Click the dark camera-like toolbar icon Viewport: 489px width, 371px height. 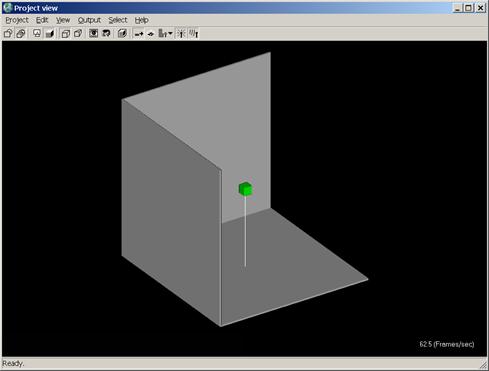coord(94,33)
